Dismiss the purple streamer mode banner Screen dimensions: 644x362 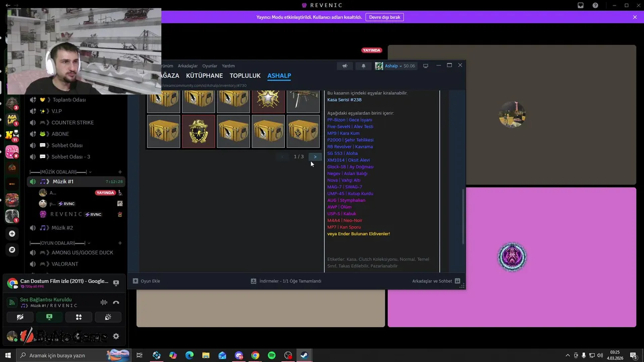pos(635,17)
